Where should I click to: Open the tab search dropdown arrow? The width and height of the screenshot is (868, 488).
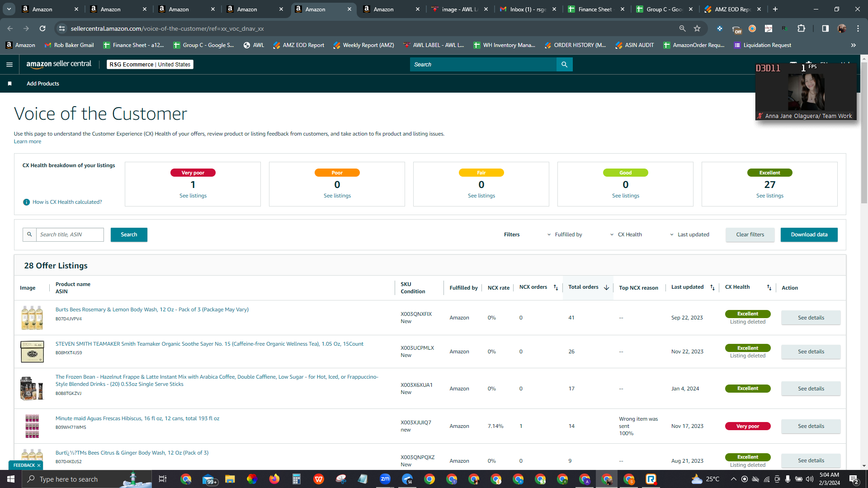9,9
